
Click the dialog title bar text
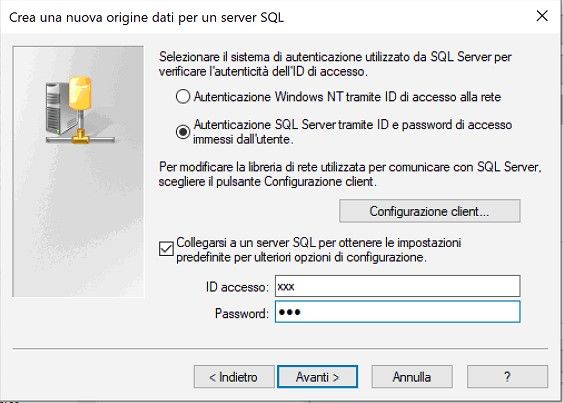(146, 17)
